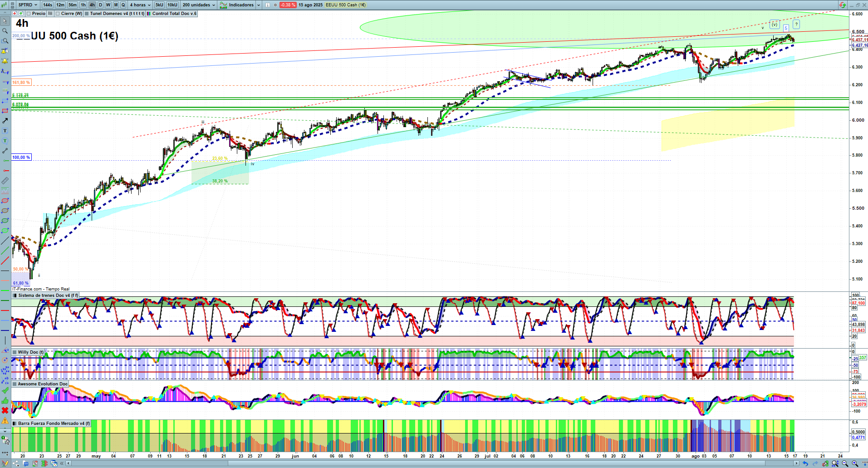Screen dimensions: 868x468
Task: Select the pointer cursor tool
Action: click(5, 21)
